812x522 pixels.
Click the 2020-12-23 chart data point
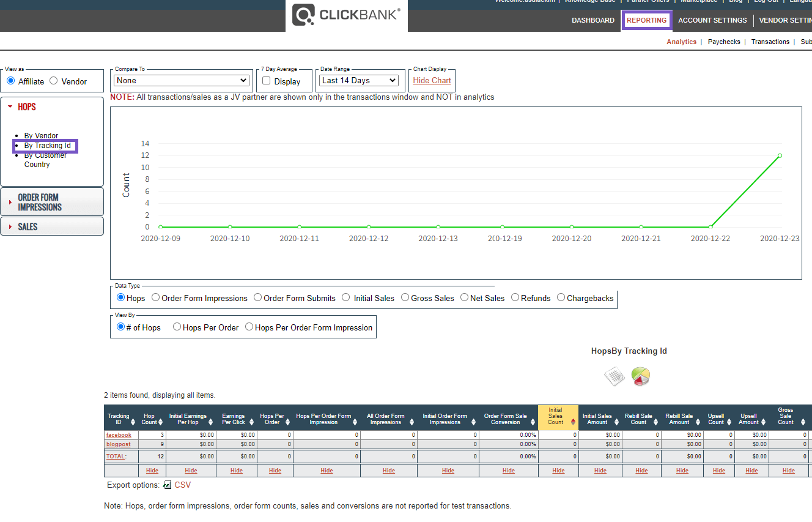[x=780, y=155]
